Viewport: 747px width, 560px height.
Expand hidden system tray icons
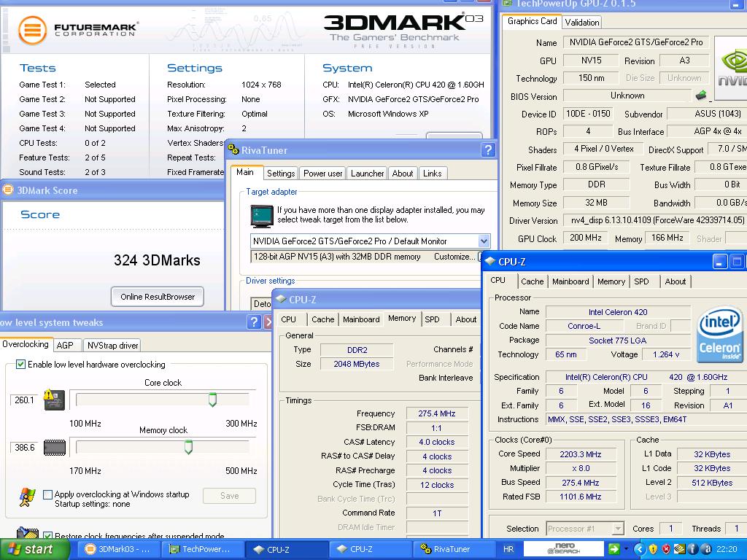tap(639, 549)
